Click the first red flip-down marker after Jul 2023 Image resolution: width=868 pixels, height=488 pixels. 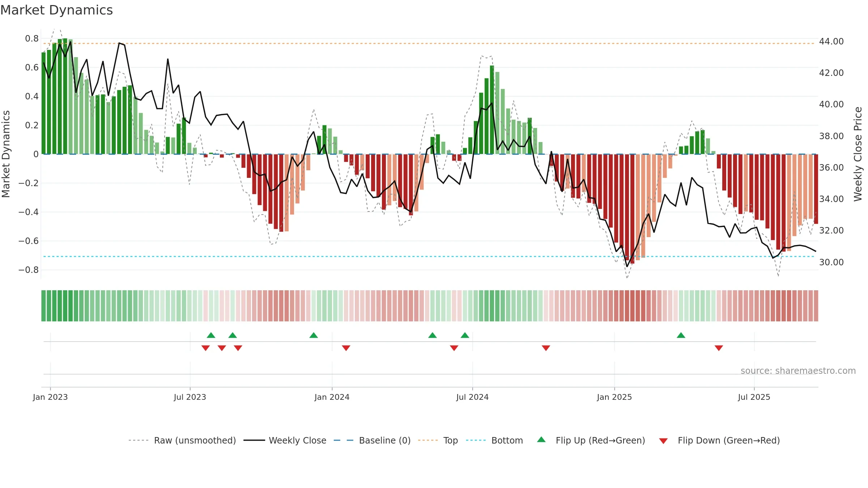205,348
